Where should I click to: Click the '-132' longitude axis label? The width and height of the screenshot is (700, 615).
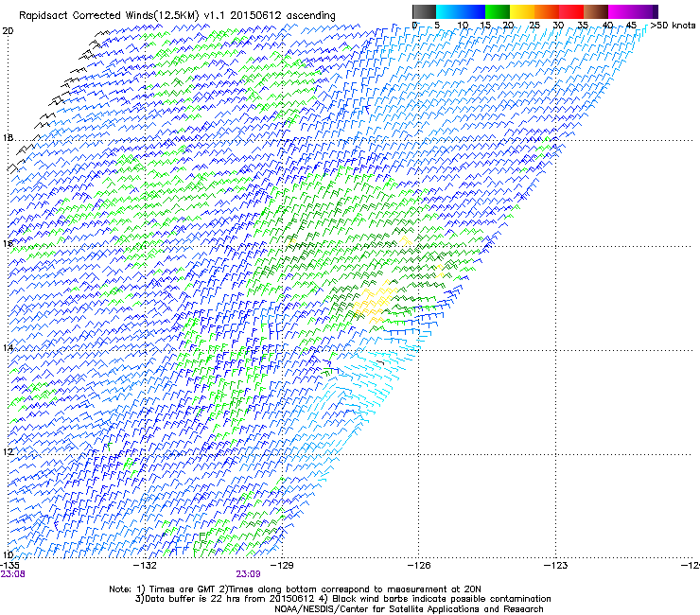[x=146, y=566]
